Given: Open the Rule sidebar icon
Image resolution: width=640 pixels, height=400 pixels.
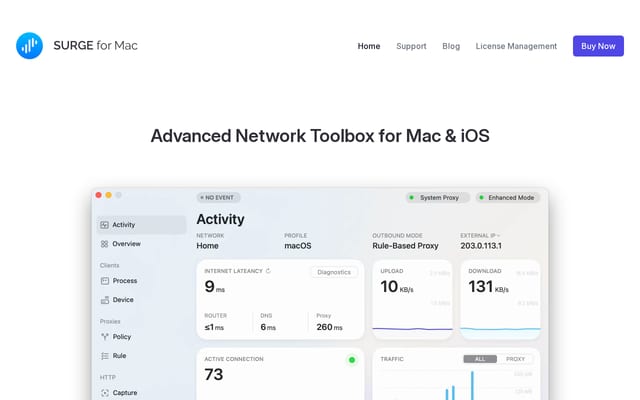Looking at the screenshot, I should 104,356.
